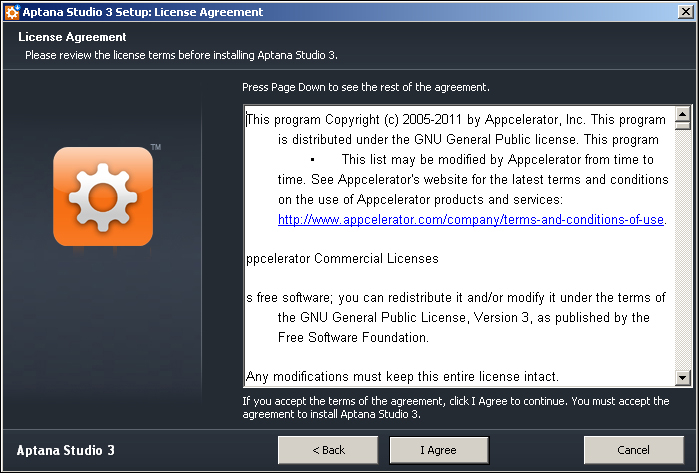Viewport: 699px width, 473px height.
Task: Click the 'This list may be modified by Appcelerator' line
Action: [x=498, y=160]
